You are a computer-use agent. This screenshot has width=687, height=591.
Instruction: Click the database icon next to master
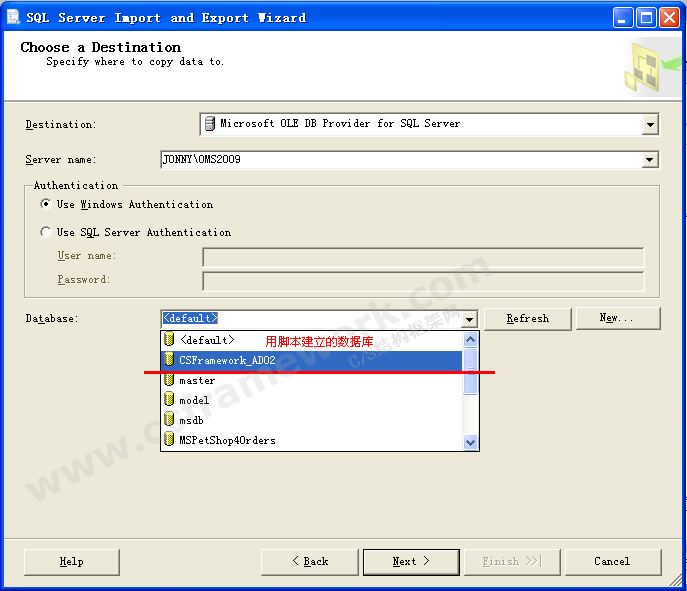169,380
